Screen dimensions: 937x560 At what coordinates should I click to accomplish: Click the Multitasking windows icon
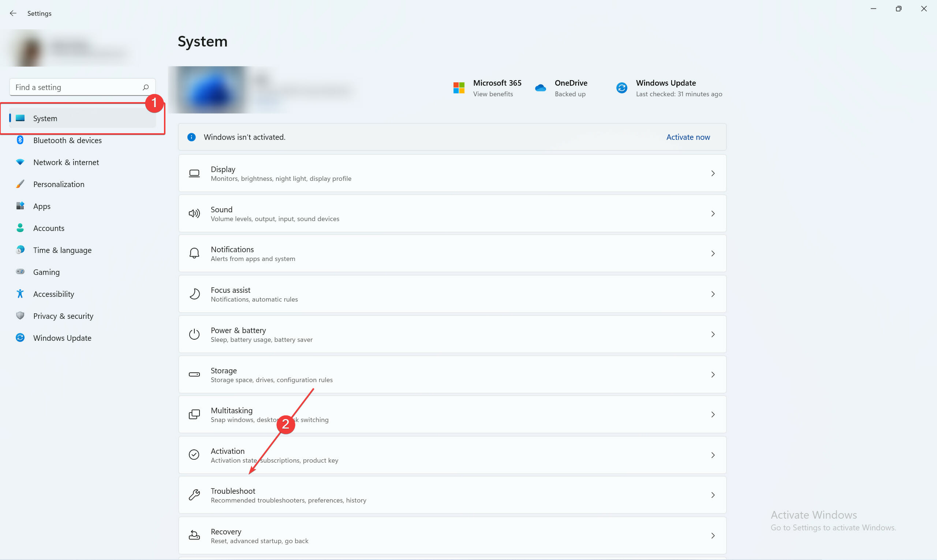(194, 414)
